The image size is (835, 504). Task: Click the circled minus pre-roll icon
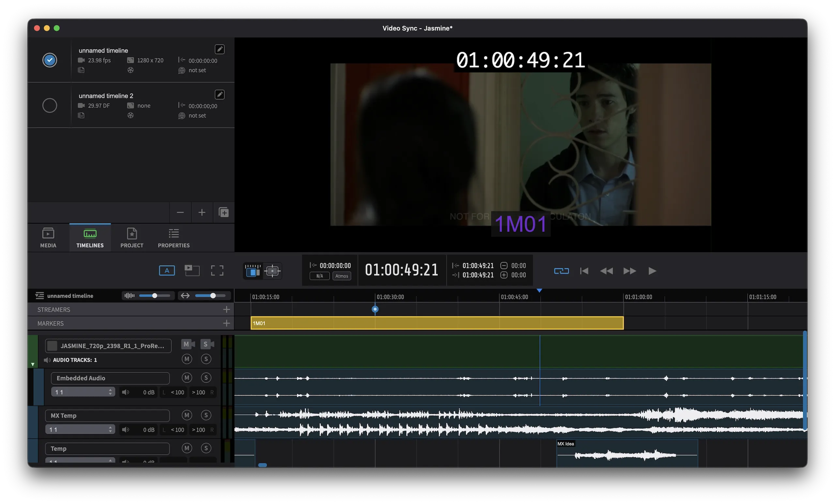tap(504, 266)
